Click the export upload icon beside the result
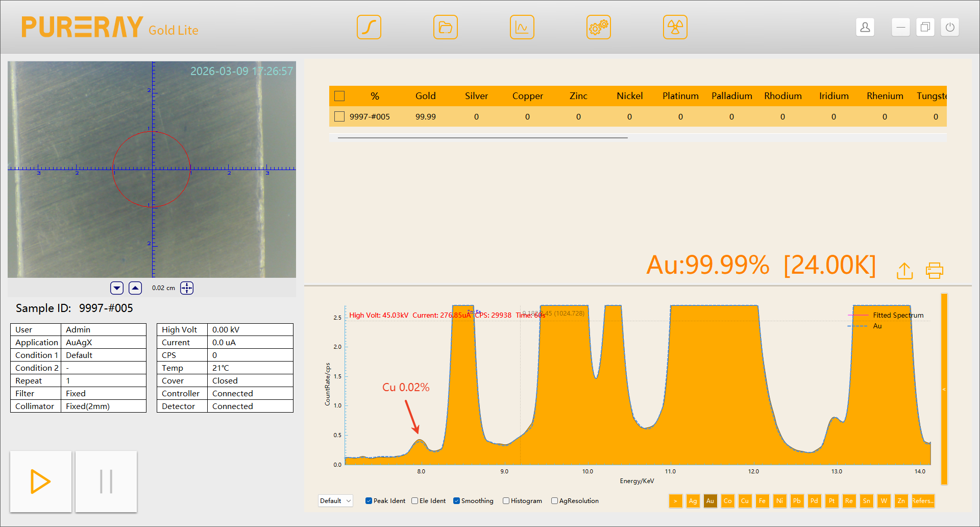The image size is (980, 527). pos(904,271)
